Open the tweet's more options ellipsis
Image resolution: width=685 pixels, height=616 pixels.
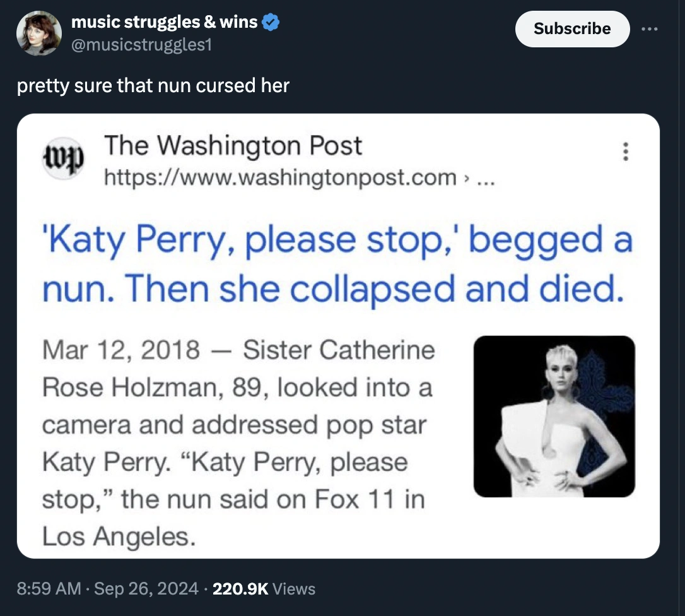(649, 28)
